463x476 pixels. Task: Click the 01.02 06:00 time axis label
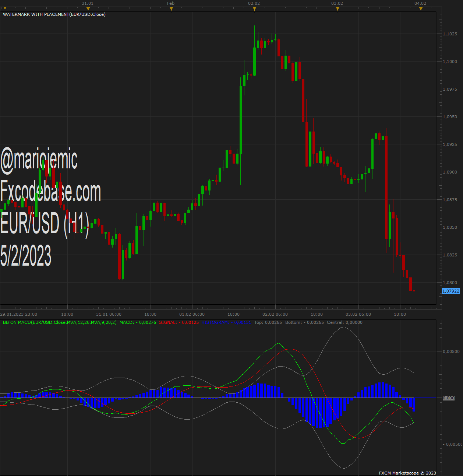192,314
